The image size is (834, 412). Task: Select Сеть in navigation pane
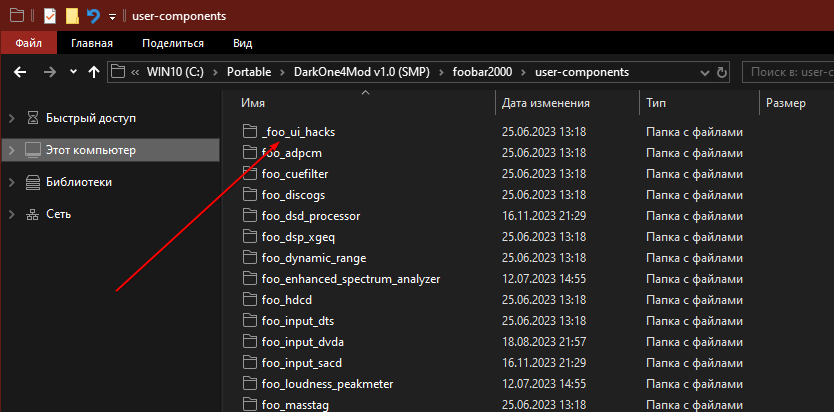coord(59,214)
